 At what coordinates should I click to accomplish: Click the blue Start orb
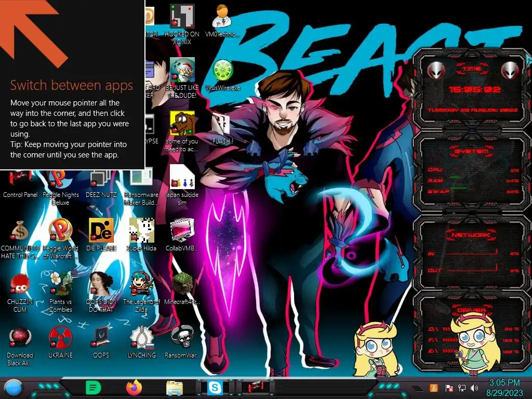[x=13, y=388]
